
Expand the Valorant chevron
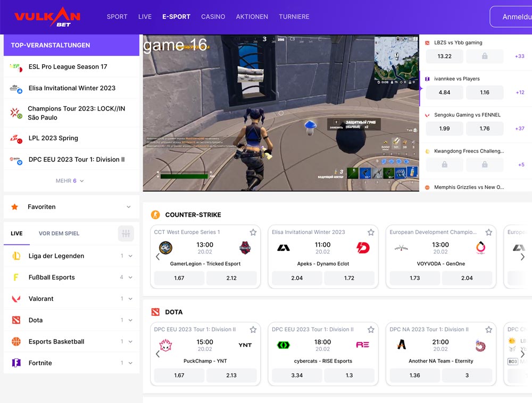click(130, 299)
